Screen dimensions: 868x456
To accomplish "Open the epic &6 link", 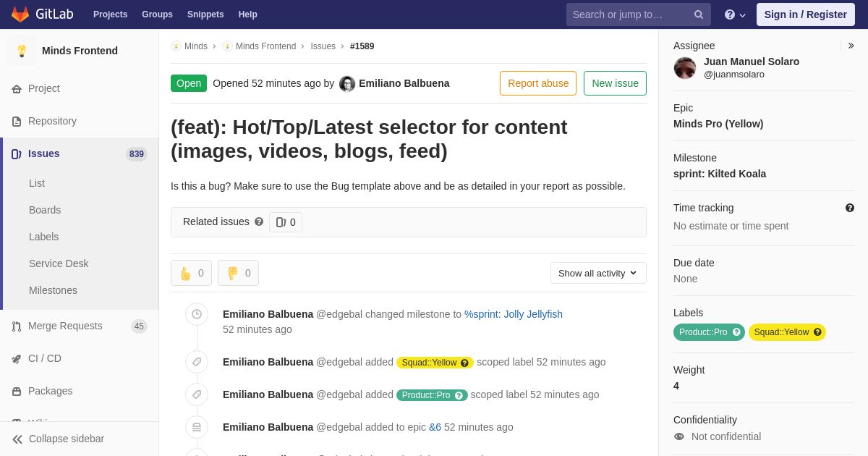I will (x=435, y=427).
